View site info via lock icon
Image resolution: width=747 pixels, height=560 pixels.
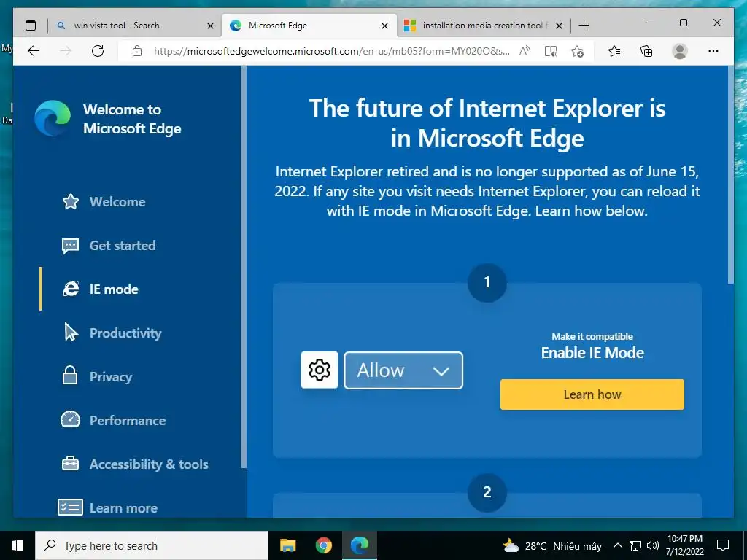137,51
